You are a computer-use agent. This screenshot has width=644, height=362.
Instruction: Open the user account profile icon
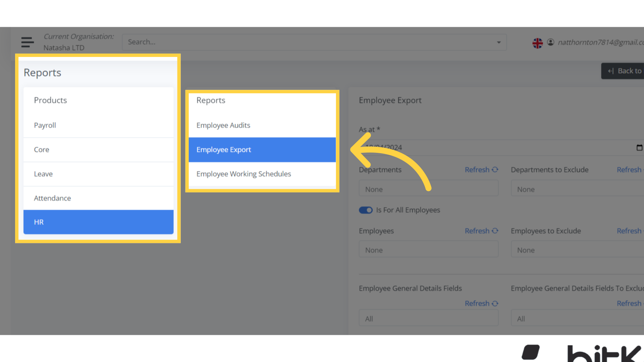(x=550, y=42)
